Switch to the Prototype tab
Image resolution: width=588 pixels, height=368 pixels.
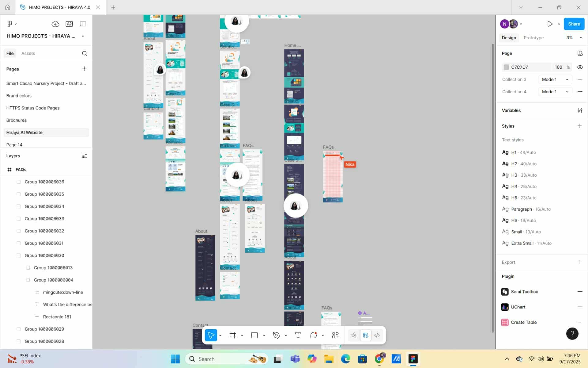point(533,38)
